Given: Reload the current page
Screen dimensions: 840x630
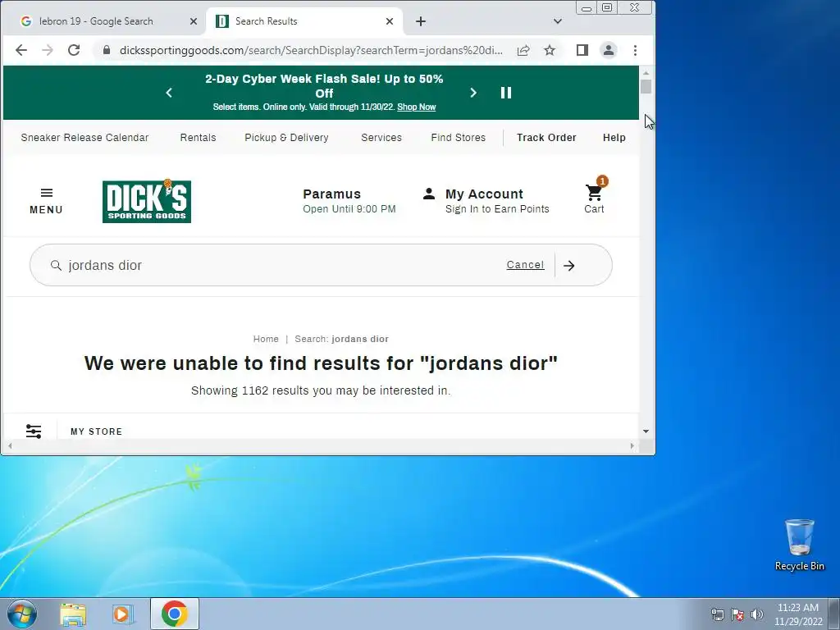Looking at the screenshot, I should point(74,50).
